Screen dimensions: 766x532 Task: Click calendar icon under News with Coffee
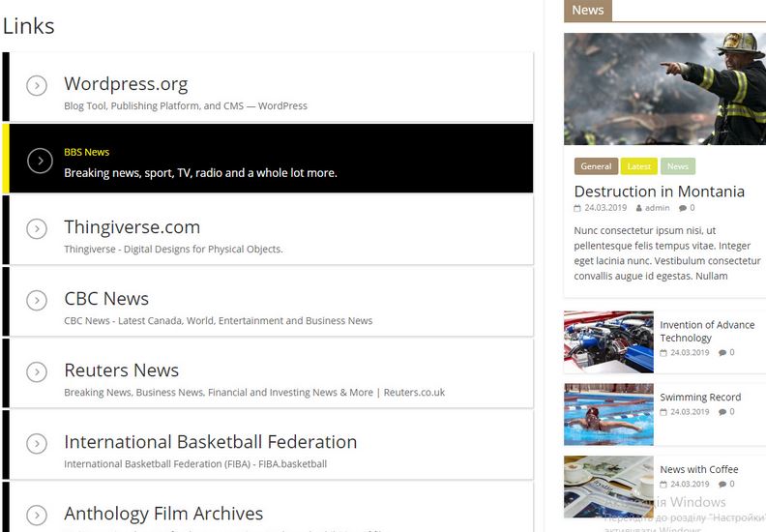[x=663, y=485]
